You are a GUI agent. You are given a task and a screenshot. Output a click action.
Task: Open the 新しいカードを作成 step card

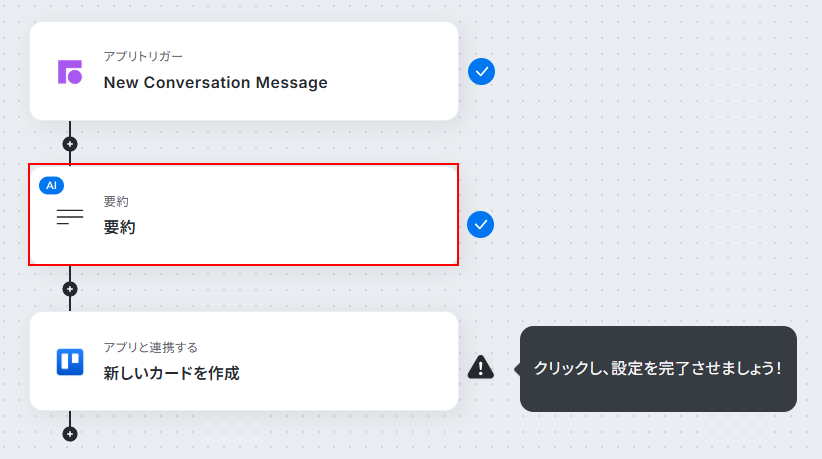(244, 361)
